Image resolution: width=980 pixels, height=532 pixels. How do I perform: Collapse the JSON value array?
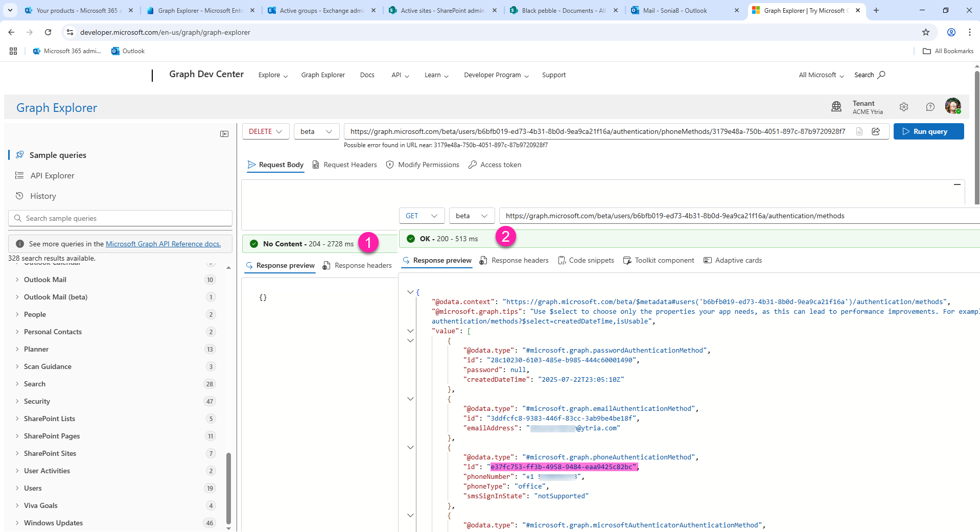[x=410, y=331]
